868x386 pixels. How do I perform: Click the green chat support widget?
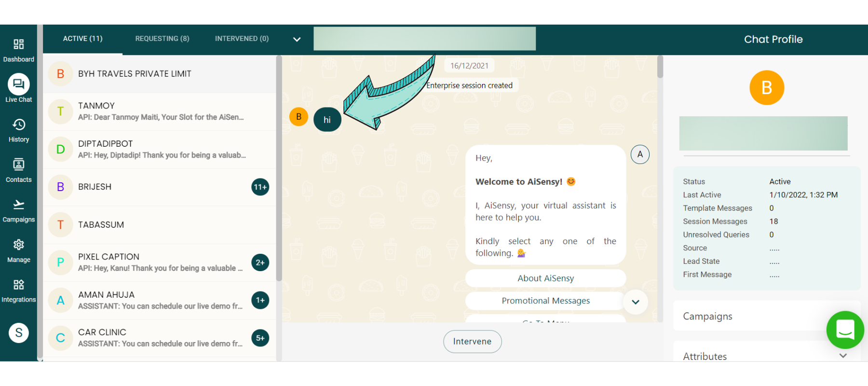(x=845, y=330)
